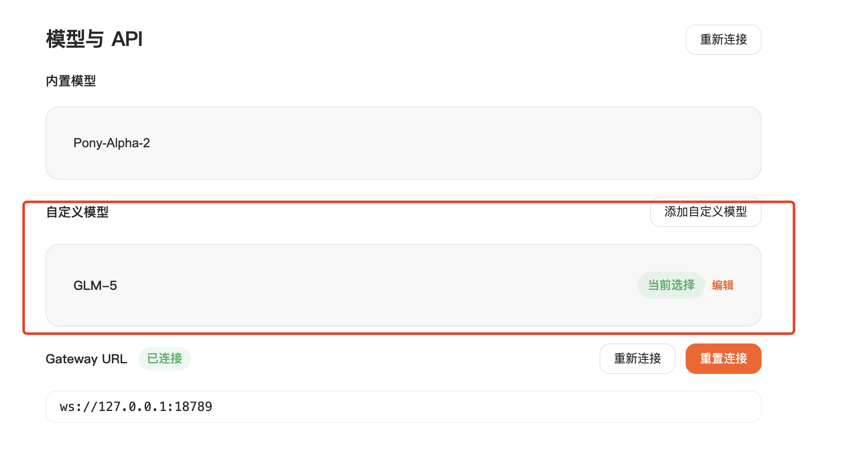The height and width of the screenshot is (465, 868).
Task: Select the Pony-Alpha-2 built-in model
Action: 403,143
